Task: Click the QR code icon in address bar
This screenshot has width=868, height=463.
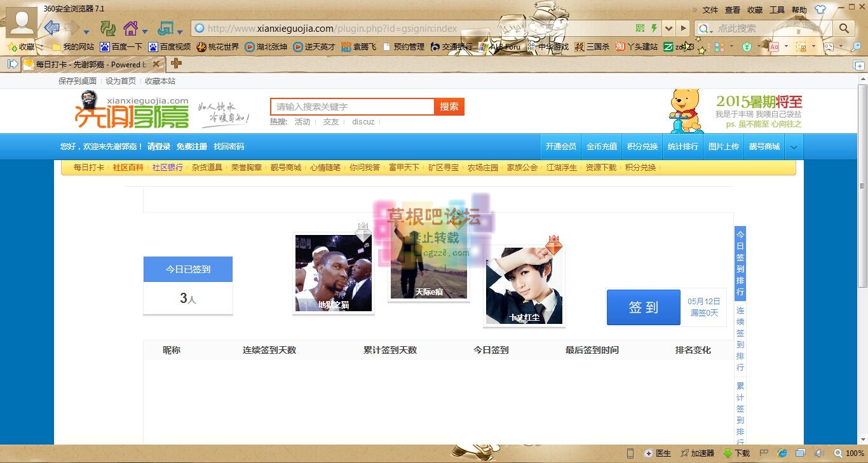Action: pos(640,28)
